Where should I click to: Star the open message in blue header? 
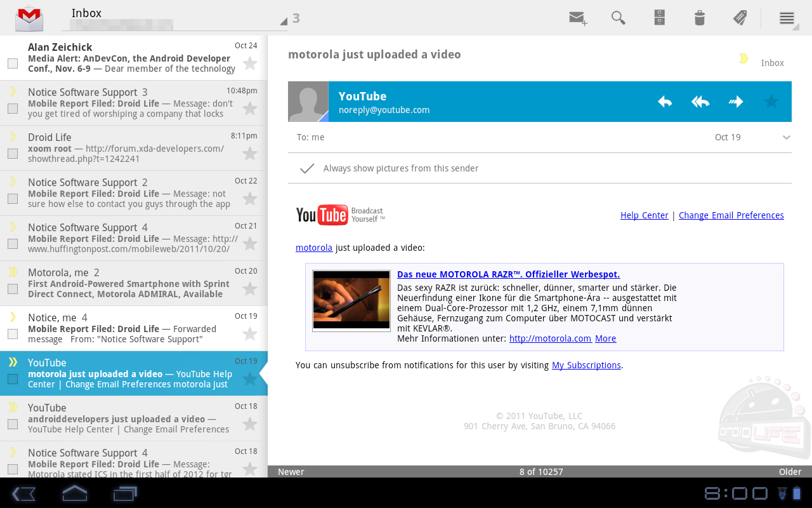(x=771, y=102)
